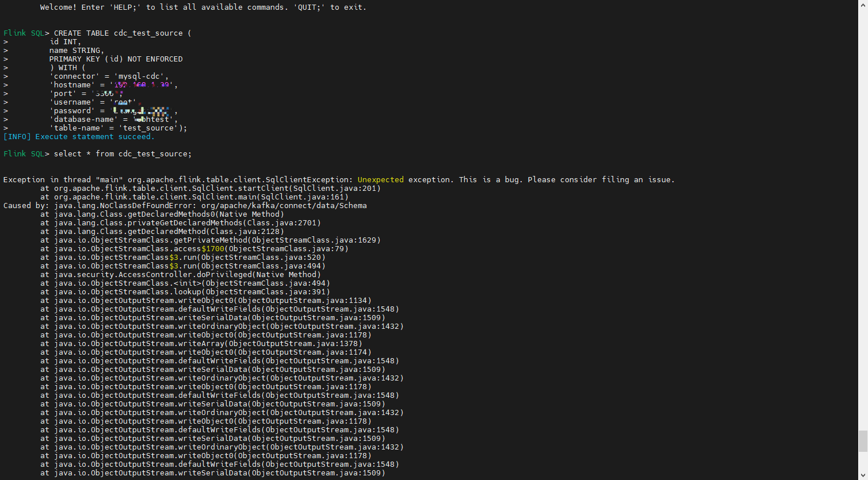The width and height of the screenshot is (868, 480).
Task: Click '$3.run(ObjectStreamClass.java:520)' stack line
Action: [x=183, y=258]
